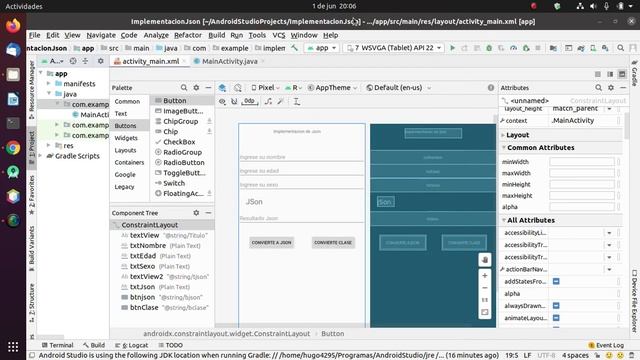Open the app run configuration dropdown
640x360 pixels.
322,48
